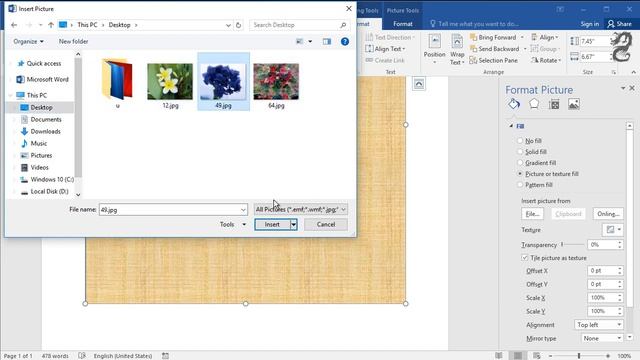Open Layout & Properties tab in Format Picture
Viewport: 640px width, 360px height.
click(x=554, y=104)
